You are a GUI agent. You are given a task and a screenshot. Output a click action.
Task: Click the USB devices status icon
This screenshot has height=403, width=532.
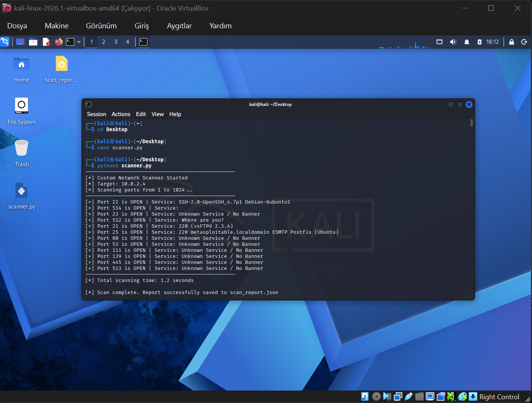408,397
